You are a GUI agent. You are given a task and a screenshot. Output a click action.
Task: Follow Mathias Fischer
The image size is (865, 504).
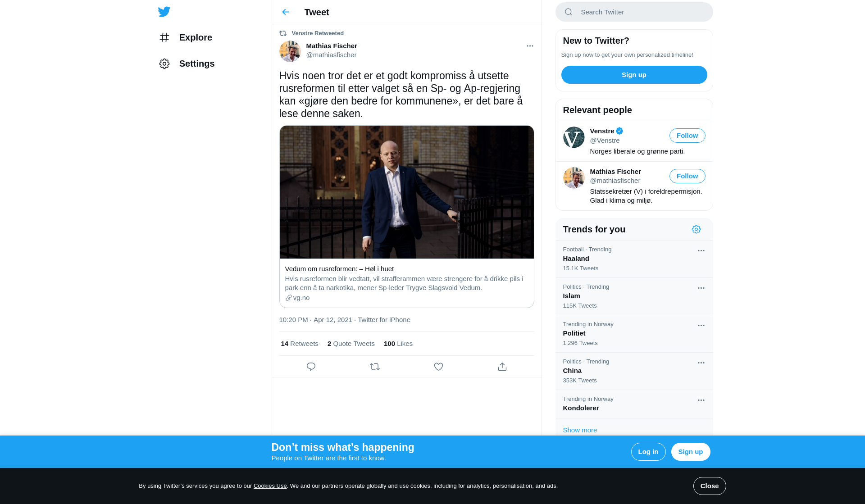coord(687,176)
